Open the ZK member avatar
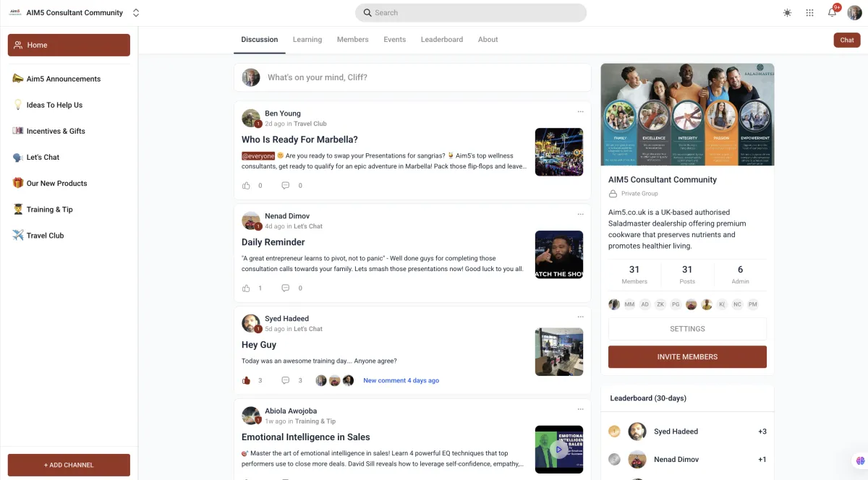 [x=660, y=304]
